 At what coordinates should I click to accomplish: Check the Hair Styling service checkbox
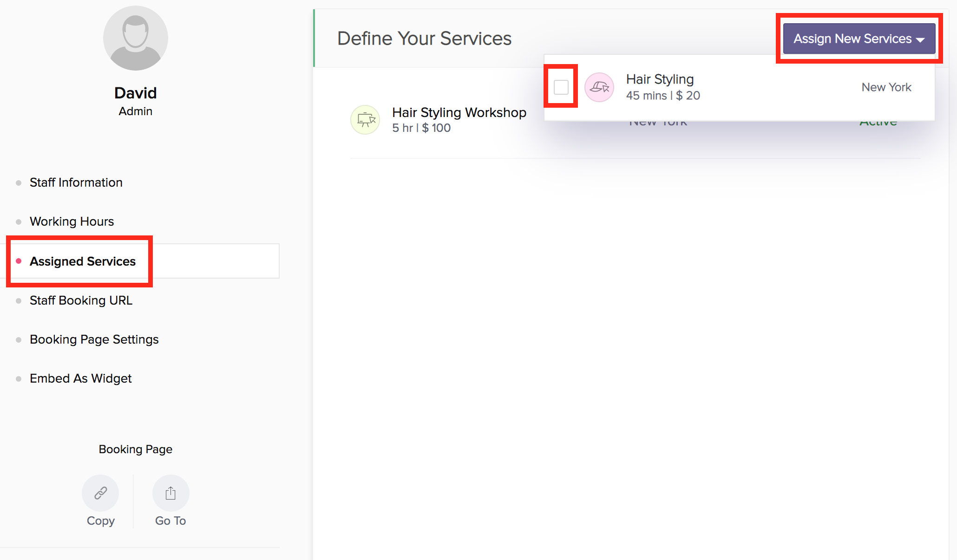[x=561, y=87]
